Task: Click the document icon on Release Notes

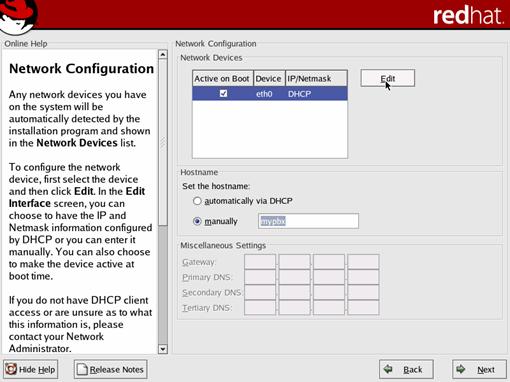Action: click(x=82, y=369)
